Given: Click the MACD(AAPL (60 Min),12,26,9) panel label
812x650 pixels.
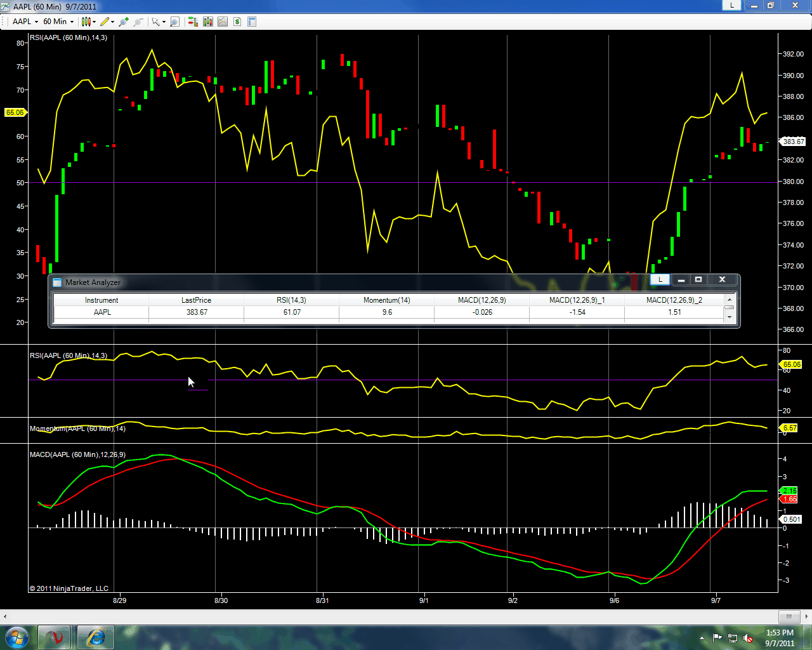Looking at the screenshot, I should pyautogui.click(x=77, y=454).
